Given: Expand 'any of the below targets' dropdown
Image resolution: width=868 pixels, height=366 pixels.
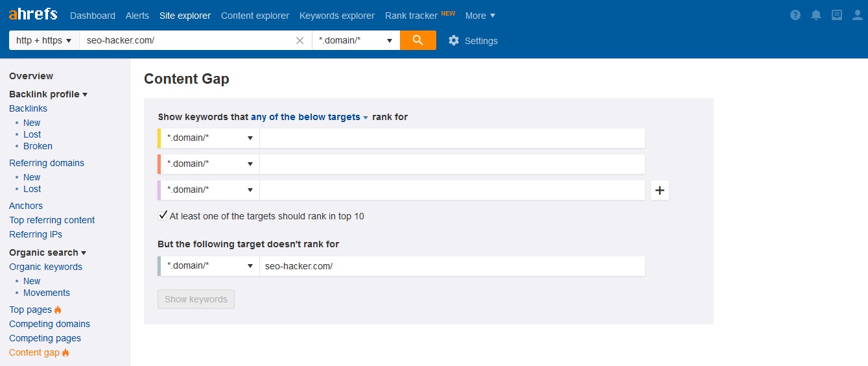Looking at the screenshot, I should tap(309, 117).
